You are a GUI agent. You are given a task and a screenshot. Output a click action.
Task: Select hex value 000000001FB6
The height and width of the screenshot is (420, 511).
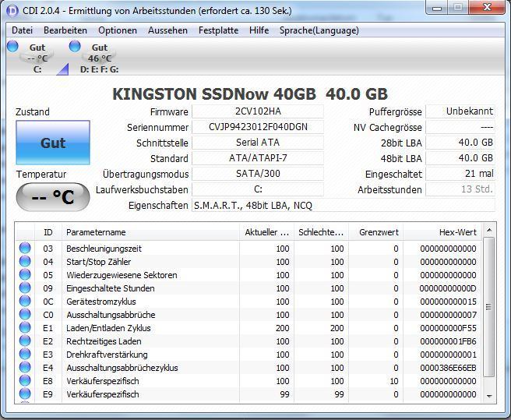coord(448,341)
